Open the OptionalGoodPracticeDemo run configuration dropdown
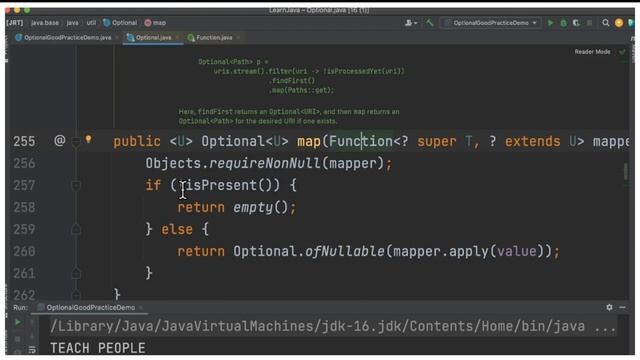 tap(491, 23)
